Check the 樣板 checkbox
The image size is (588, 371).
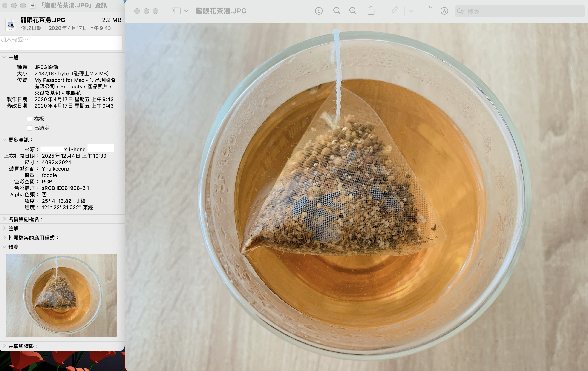[29, 119]
